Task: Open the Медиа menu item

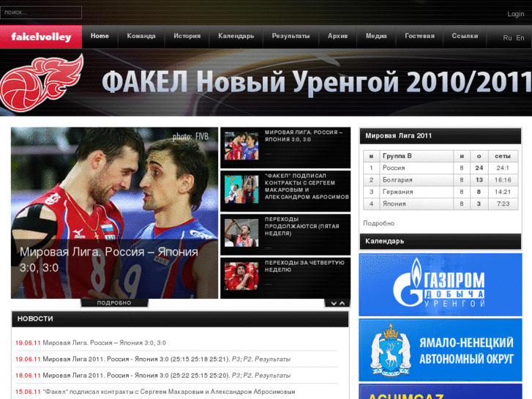Action: [x=376, y=36]
